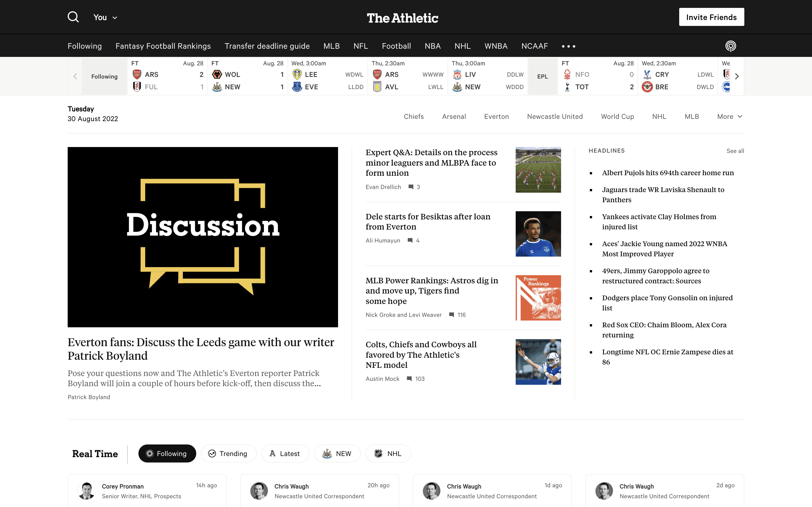The width and height of the screenshot is (812, 507).
Task: Click comment icon on MLB Power Rankings
Action: point(451,315)
